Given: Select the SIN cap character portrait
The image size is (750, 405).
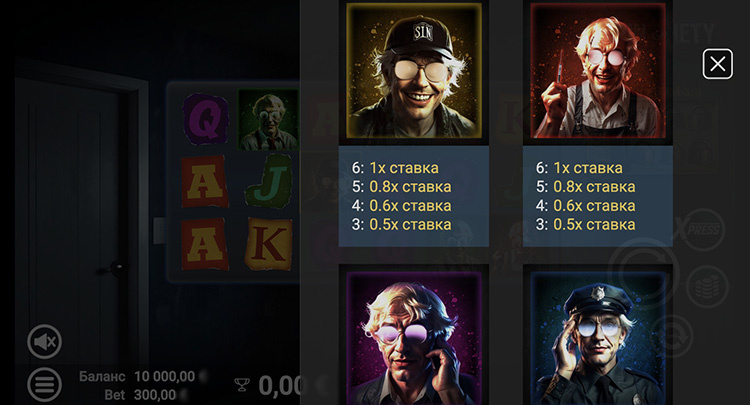Looking at the screenshot, I should click(414, 71).
